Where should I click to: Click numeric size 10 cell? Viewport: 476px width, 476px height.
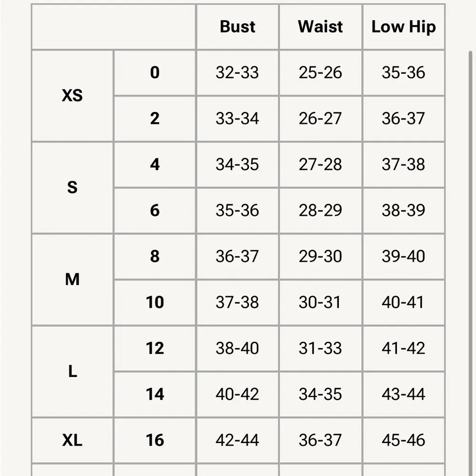[155, 302]
